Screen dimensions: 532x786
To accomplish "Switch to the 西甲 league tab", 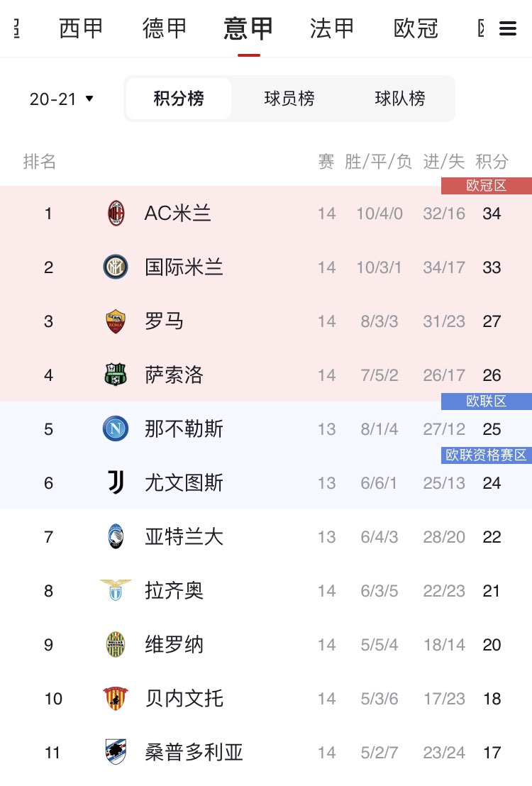I will tap(81, 29).
